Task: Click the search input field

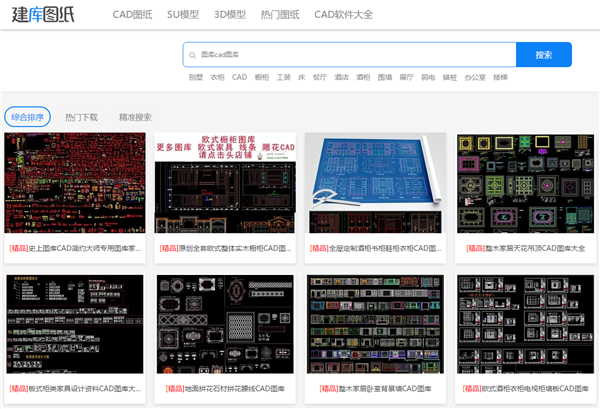Action: (349, 55)
